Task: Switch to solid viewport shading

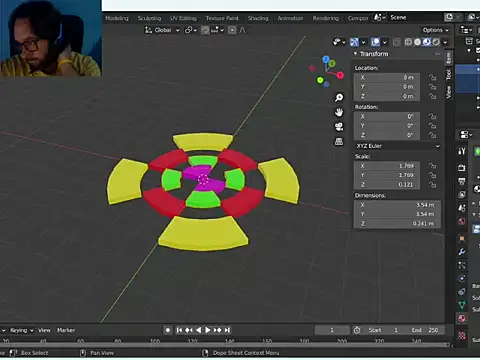Action: tap(417, 42)
